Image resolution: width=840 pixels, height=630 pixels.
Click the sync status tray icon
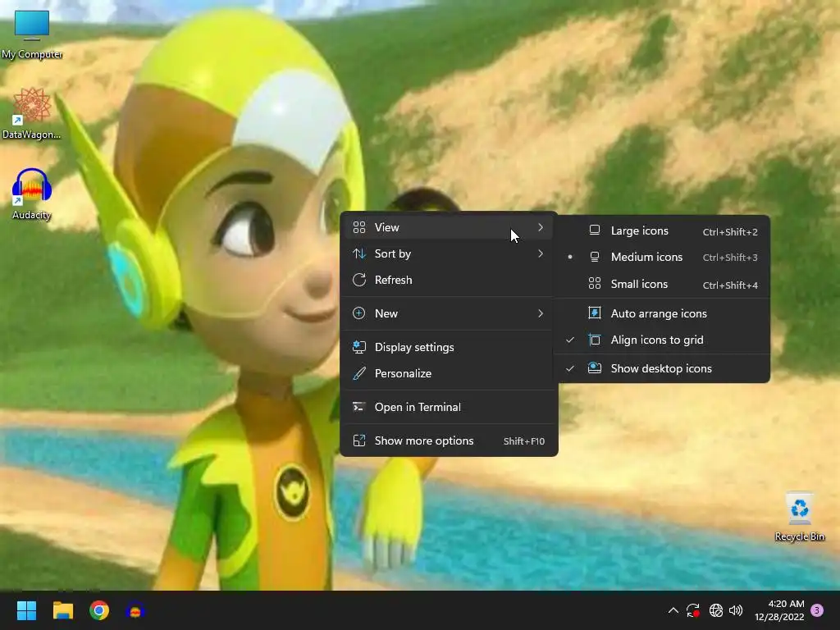[x=693, y=610]
